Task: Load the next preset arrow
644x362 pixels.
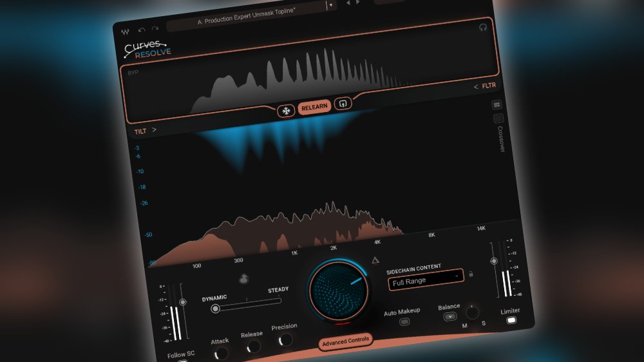Action: pyautogui.click(x=357, y=2)
